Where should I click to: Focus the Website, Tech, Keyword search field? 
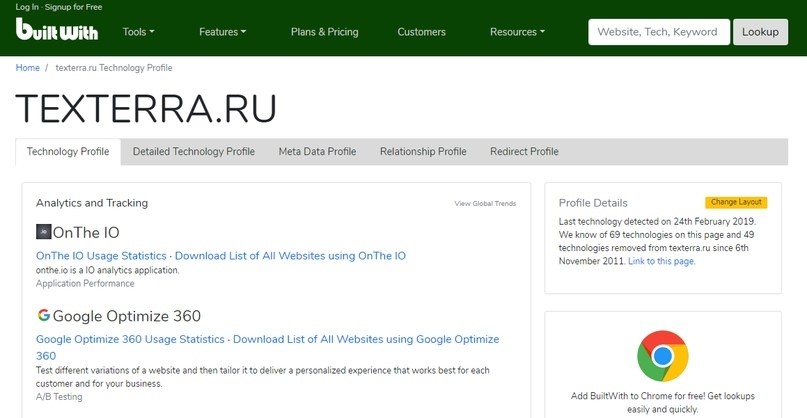click(657, 32)
